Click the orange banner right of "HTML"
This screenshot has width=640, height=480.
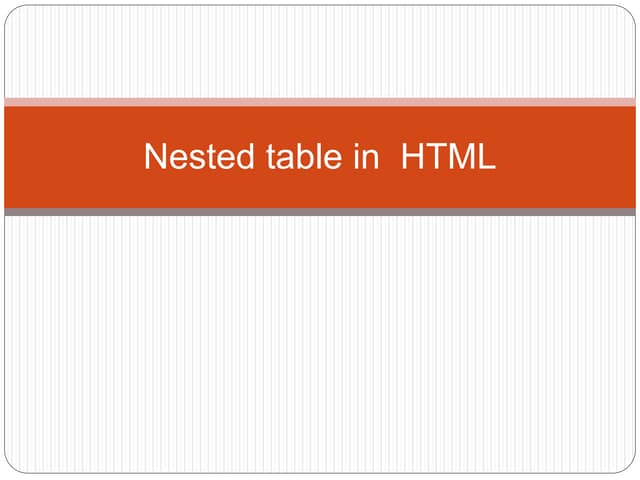(x=567, y=157)
